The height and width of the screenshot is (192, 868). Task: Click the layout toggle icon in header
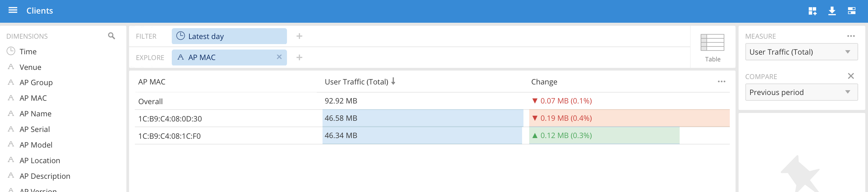[x=851, y=11]
